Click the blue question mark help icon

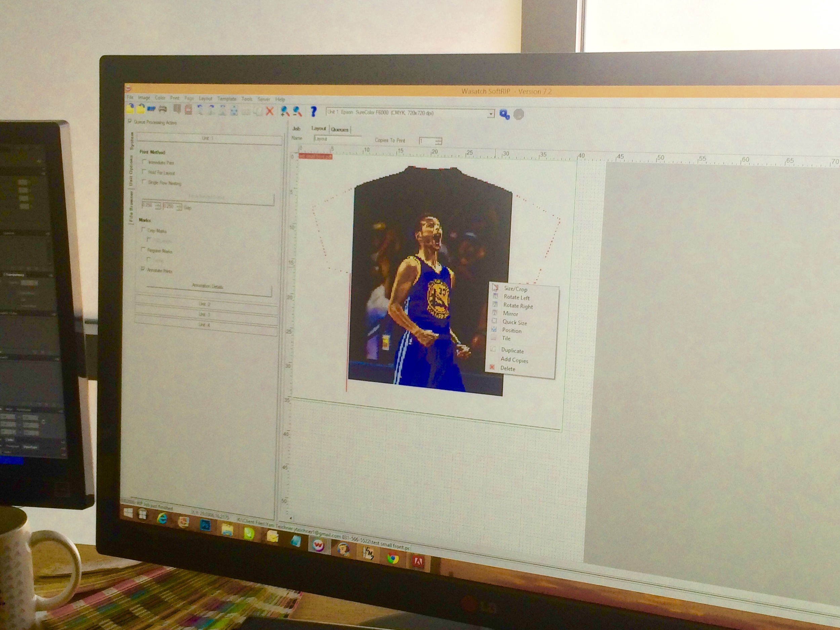click(313, 111)
